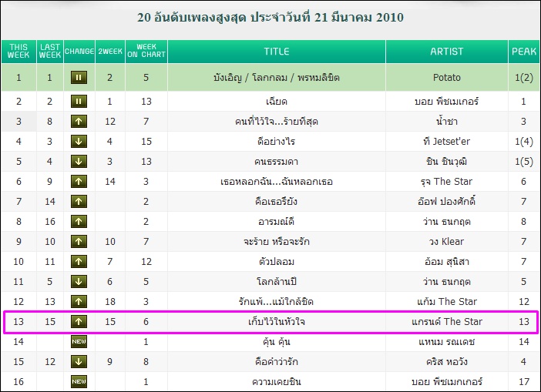Screen dimensions: 541x392
Task: Click the pause-style no-change icon for Potato row
Action: tap(79, 78)
